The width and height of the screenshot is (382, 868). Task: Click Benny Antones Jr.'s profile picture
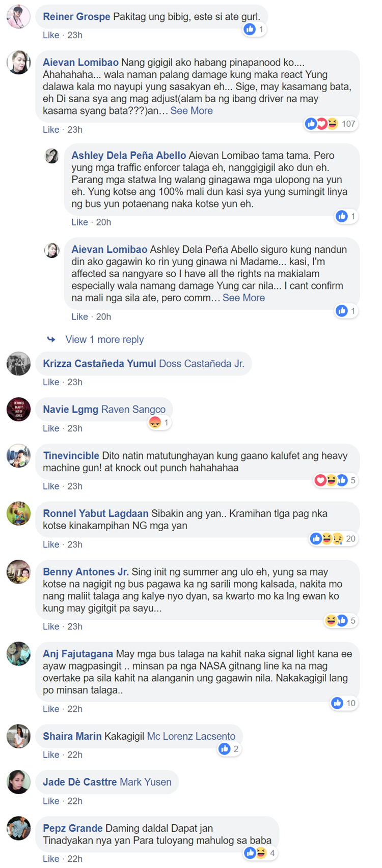(18, 572)
